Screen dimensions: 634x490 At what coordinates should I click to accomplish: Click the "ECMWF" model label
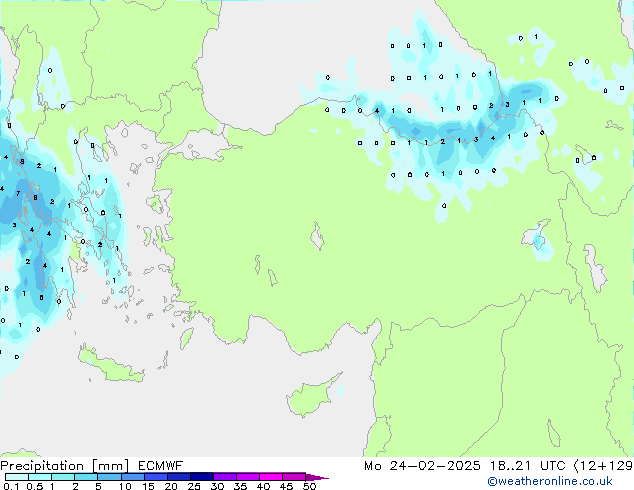point(161,466)
